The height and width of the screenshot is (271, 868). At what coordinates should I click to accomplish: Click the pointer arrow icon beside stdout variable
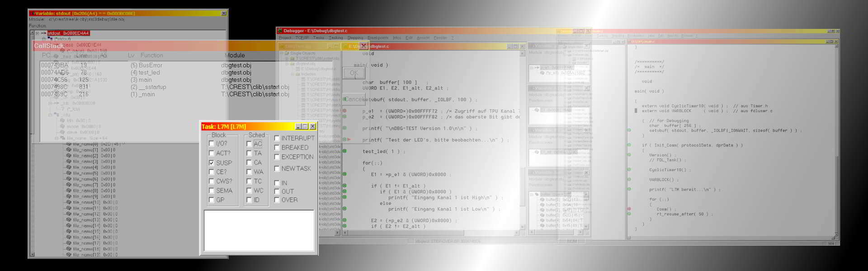(x=43, y=33)
